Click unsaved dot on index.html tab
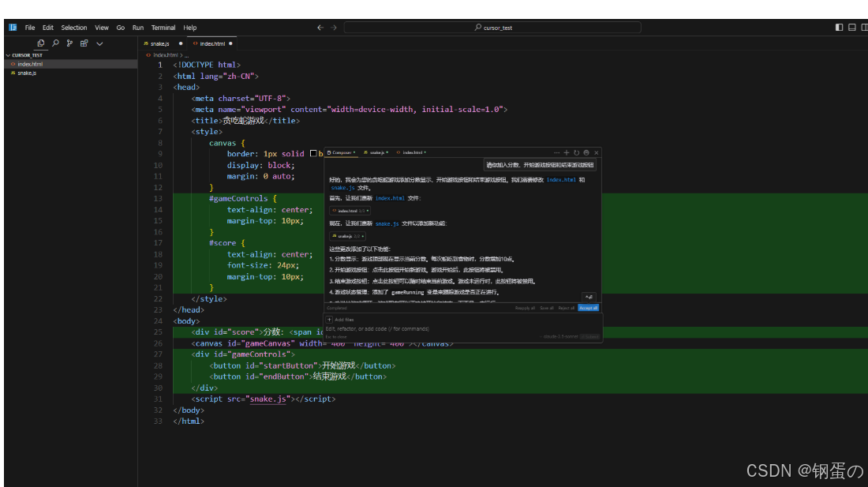This screenshot has height=487, width=868. click(x=231, y=43)
